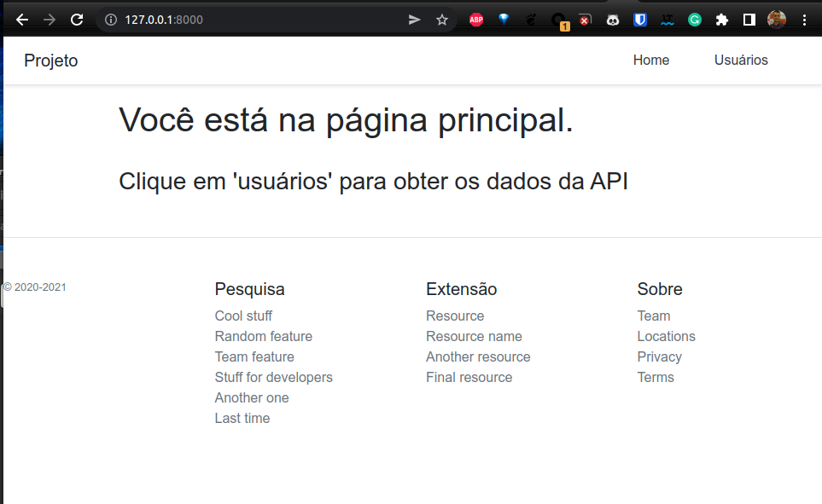Bookmark the page with the star icon

pyautogui.click(x=442, y=19)
